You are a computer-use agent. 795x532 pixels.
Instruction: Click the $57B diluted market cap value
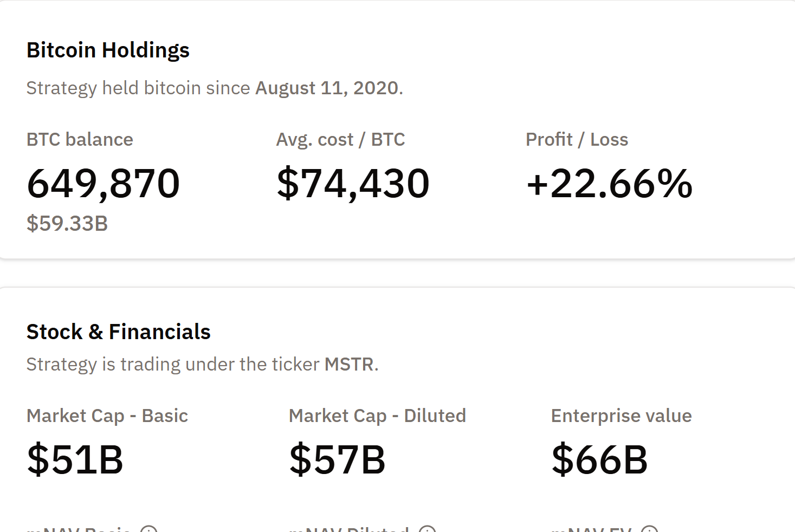point(337,459)
